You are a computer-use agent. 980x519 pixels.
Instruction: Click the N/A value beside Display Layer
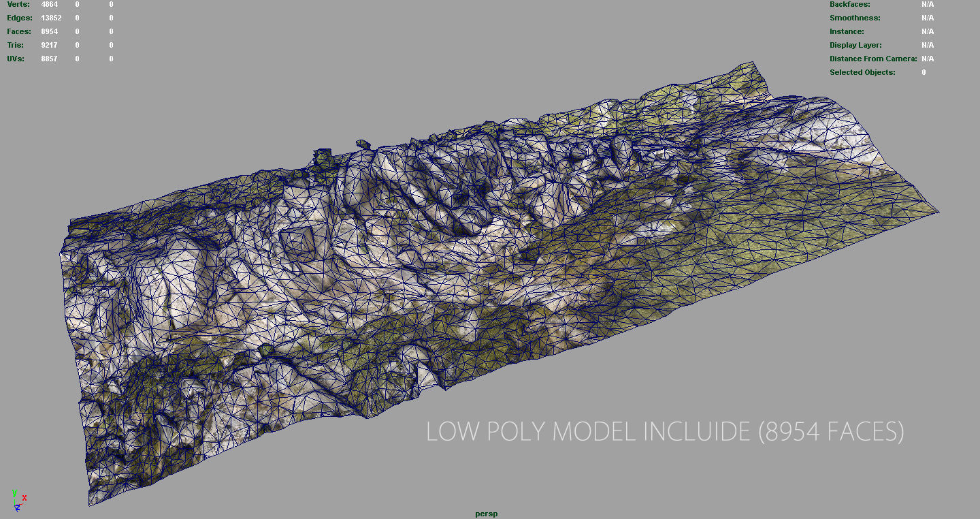point(928,45)
